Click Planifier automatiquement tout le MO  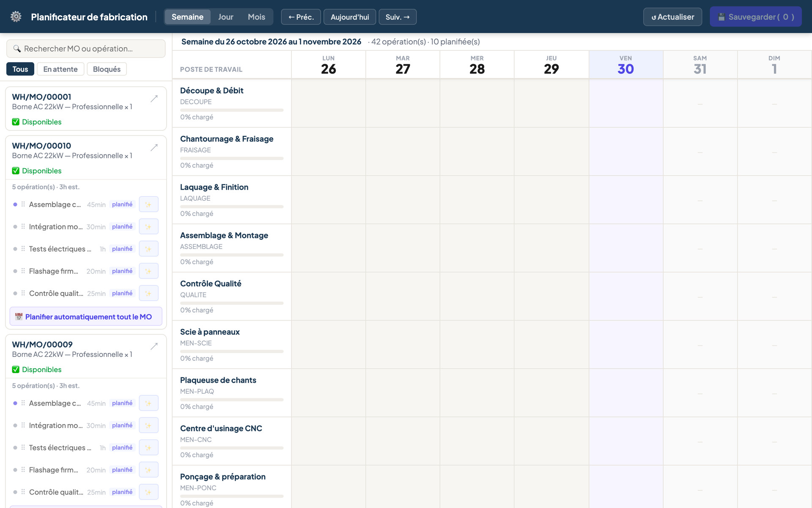click(x=86, y=317)
